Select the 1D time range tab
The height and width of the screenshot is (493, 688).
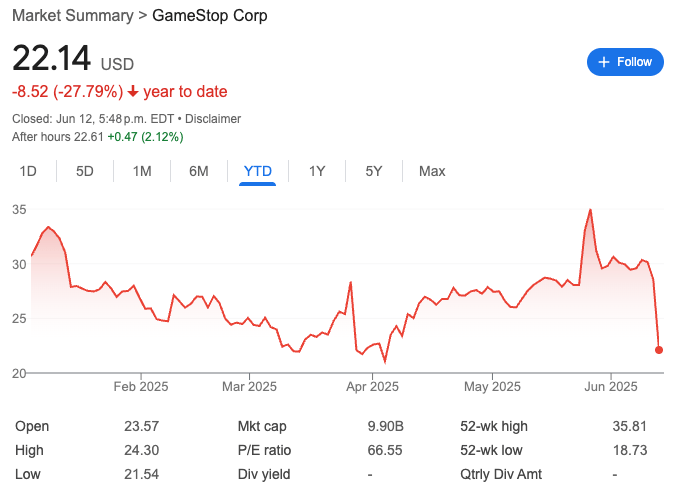coord(28,171)
